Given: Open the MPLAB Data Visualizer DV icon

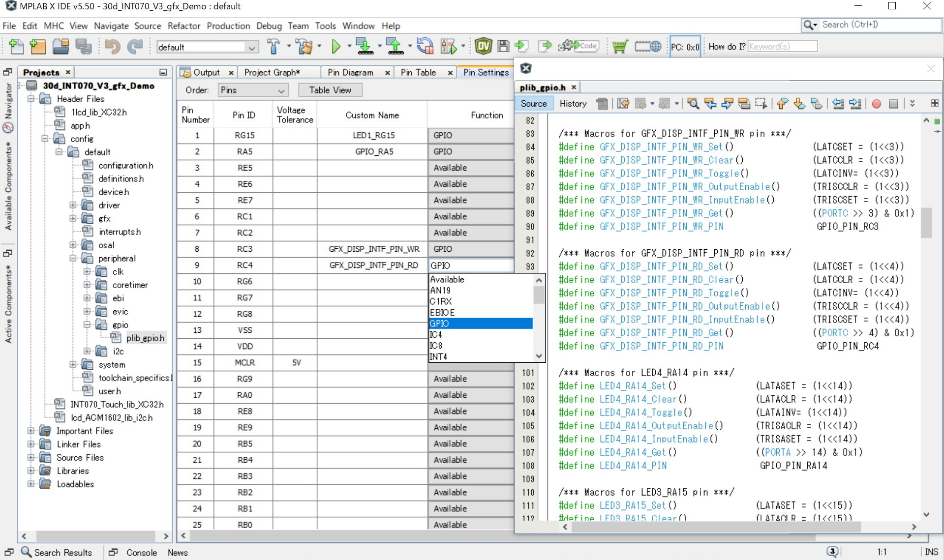Looking at the screenshot, I should point(484,47).
